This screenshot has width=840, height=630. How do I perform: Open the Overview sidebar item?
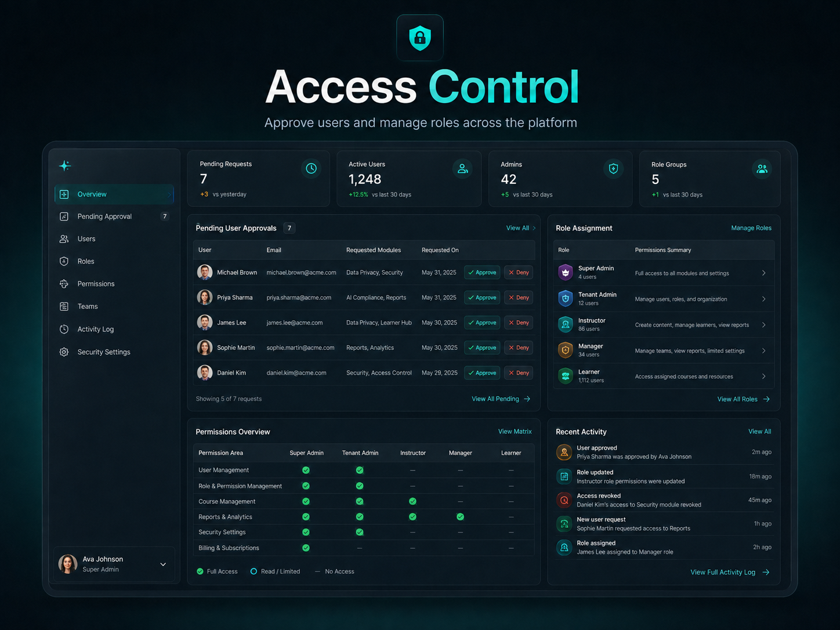click(x=114, y=194)
